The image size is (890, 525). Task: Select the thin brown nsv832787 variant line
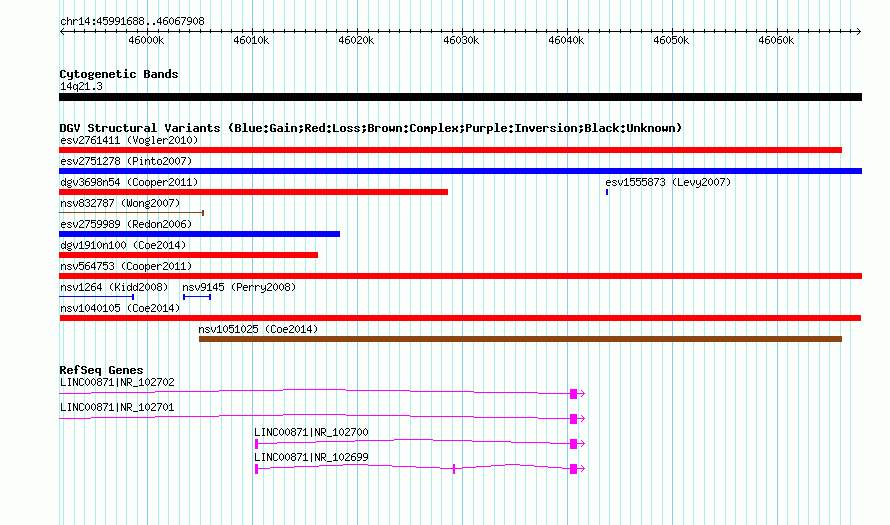click(x=132, y=213)
